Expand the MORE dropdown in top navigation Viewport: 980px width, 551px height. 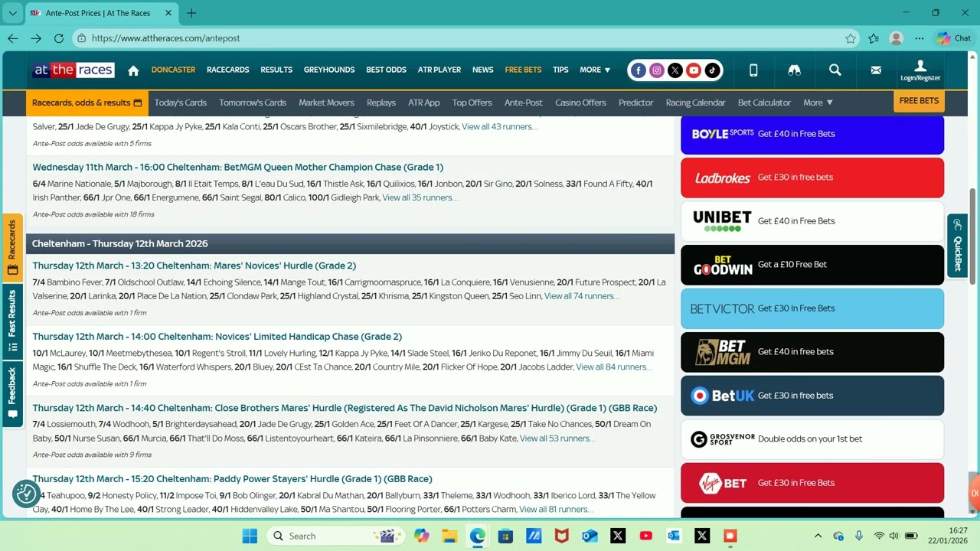595,70
